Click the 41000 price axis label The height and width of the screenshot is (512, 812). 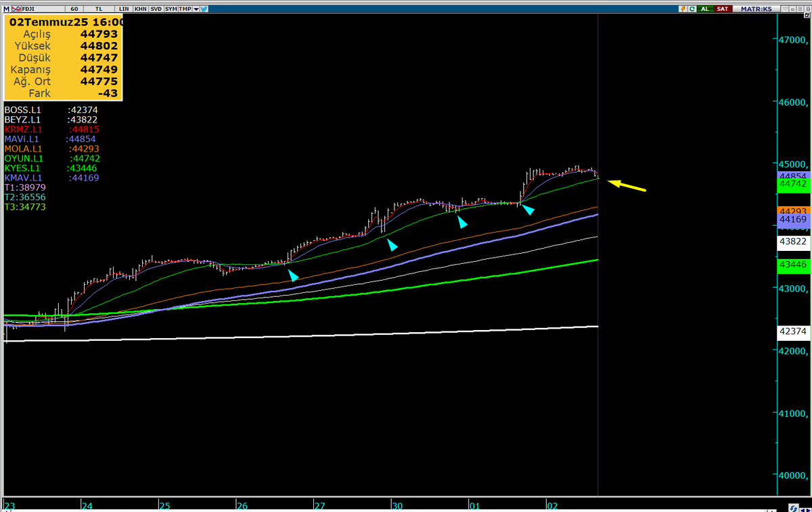point(794,413)
